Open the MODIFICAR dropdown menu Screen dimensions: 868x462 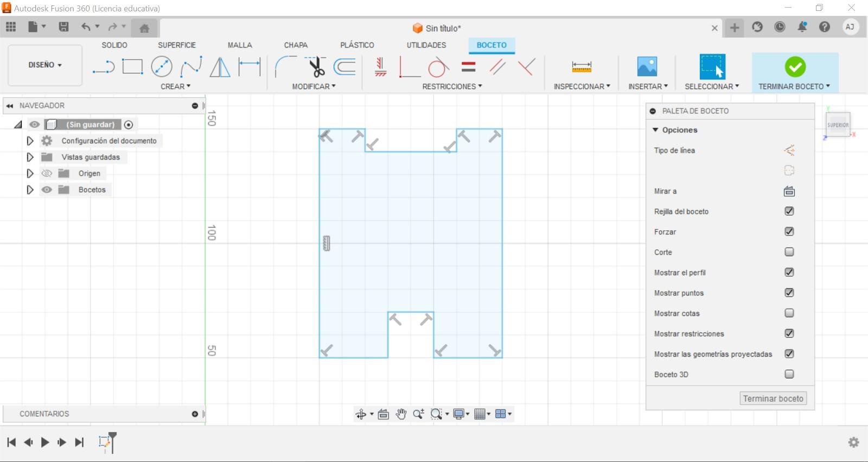click(314, 86)
